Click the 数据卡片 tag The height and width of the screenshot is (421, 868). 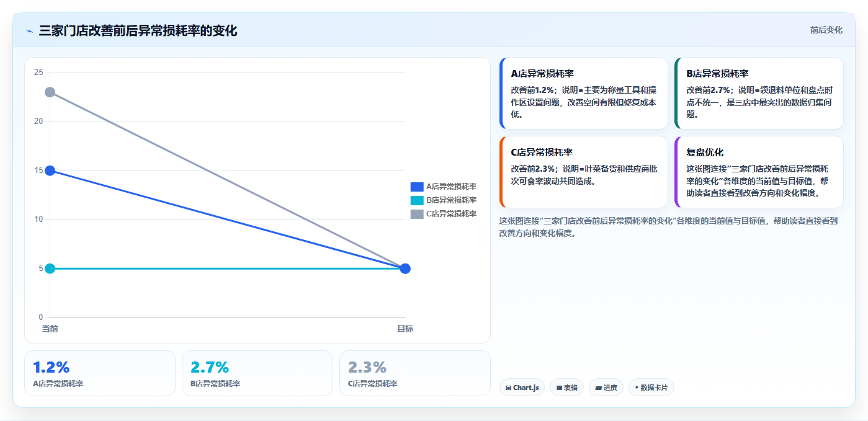point(651,388)
